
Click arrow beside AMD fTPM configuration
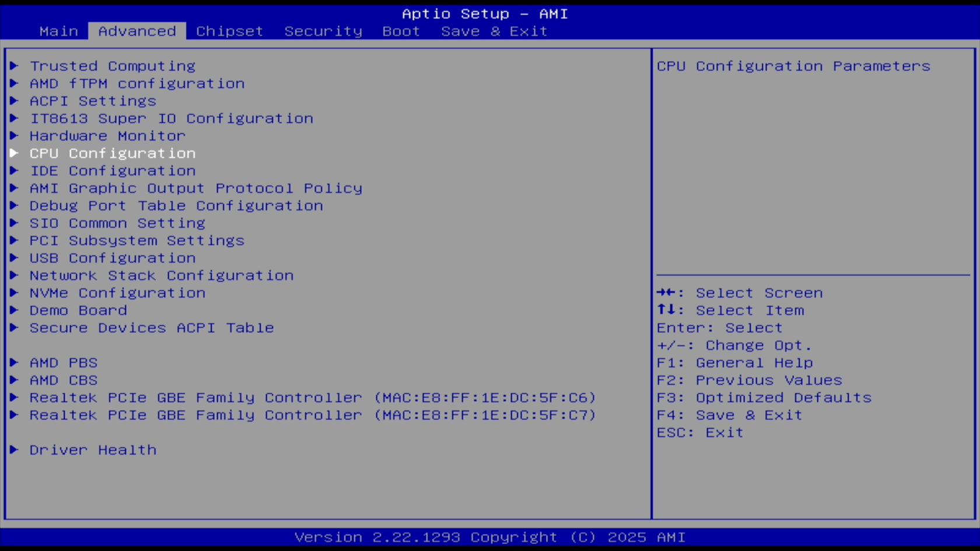14,83
